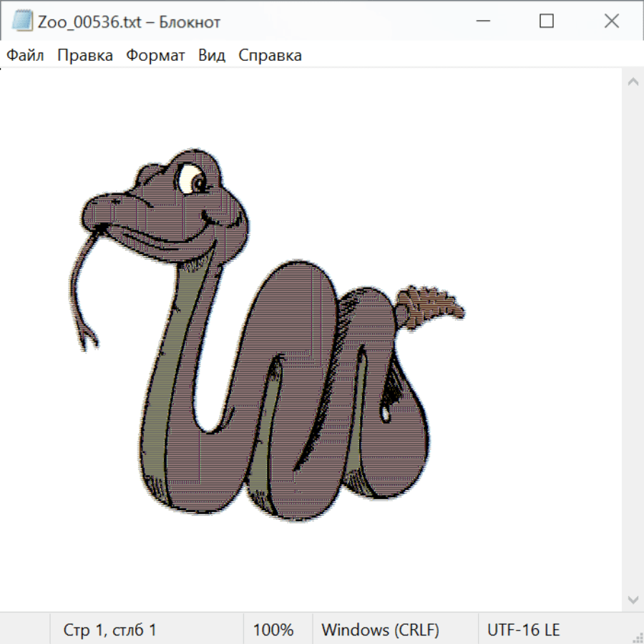Open the Формат menu
This screenshot has width=644, height=644.
(155, 55)
